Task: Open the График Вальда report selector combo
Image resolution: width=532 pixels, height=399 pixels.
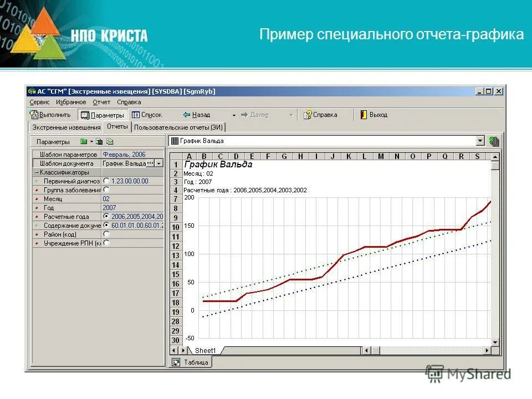Action: (x=480, y=141)
